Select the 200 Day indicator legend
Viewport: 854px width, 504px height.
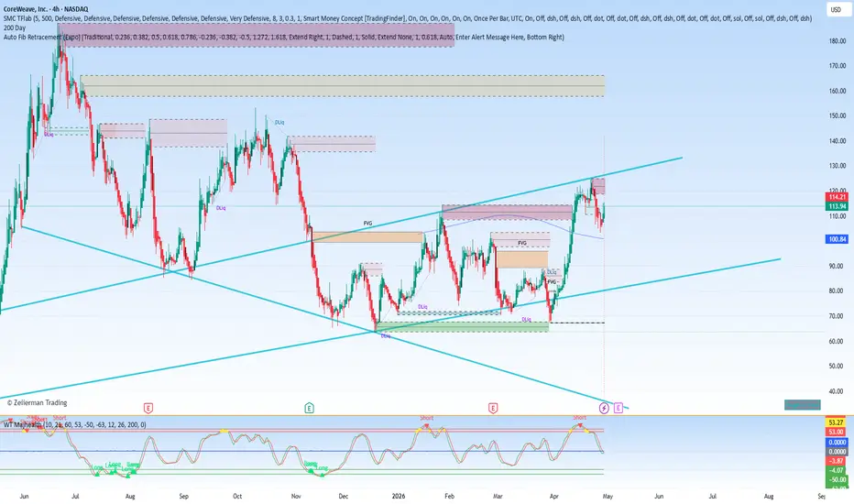15,27
